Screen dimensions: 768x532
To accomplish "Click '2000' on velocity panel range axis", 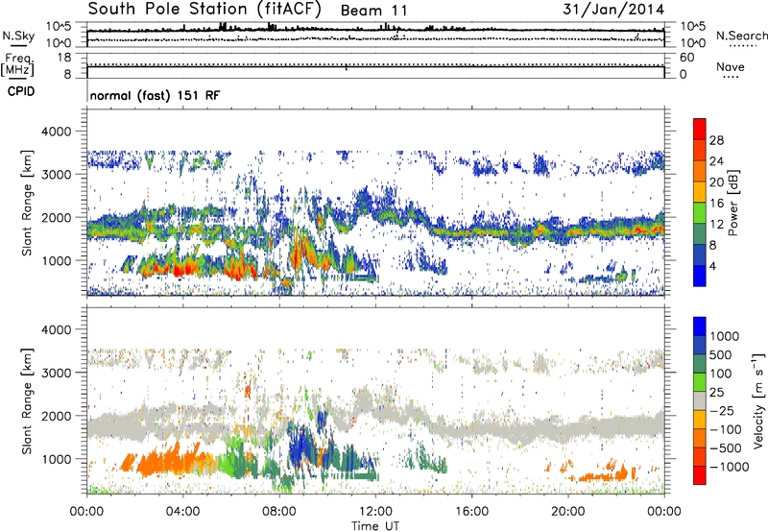I will [x=56, y=416].
